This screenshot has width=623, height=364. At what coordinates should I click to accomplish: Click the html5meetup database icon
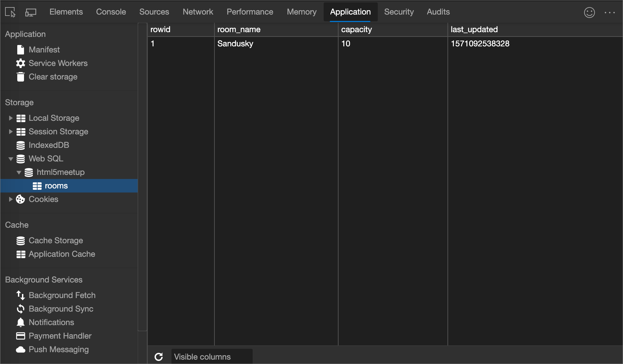pos(29,172)
